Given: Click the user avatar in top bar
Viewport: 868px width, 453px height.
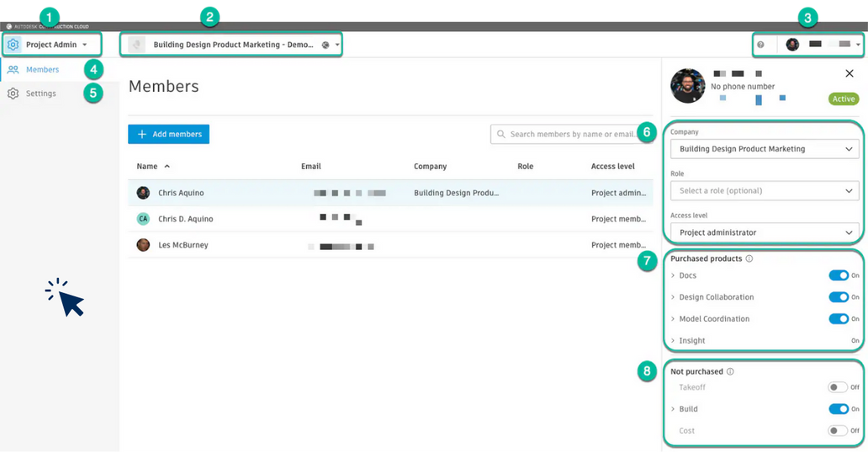Looking at the screenshot, I should (x=792, y=45).
